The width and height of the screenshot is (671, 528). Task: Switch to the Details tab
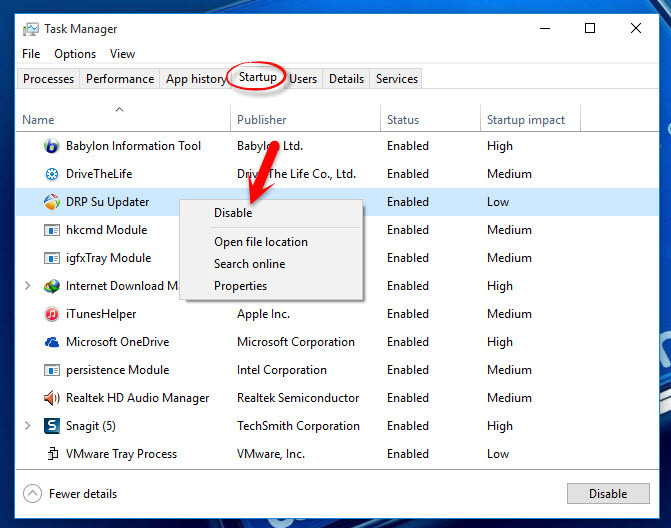point(346,79)
